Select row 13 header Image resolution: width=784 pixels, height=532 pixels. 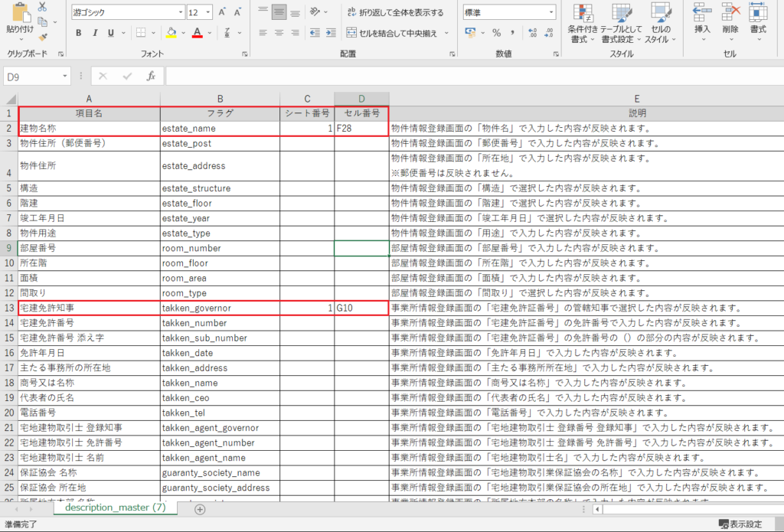point(9,308)
